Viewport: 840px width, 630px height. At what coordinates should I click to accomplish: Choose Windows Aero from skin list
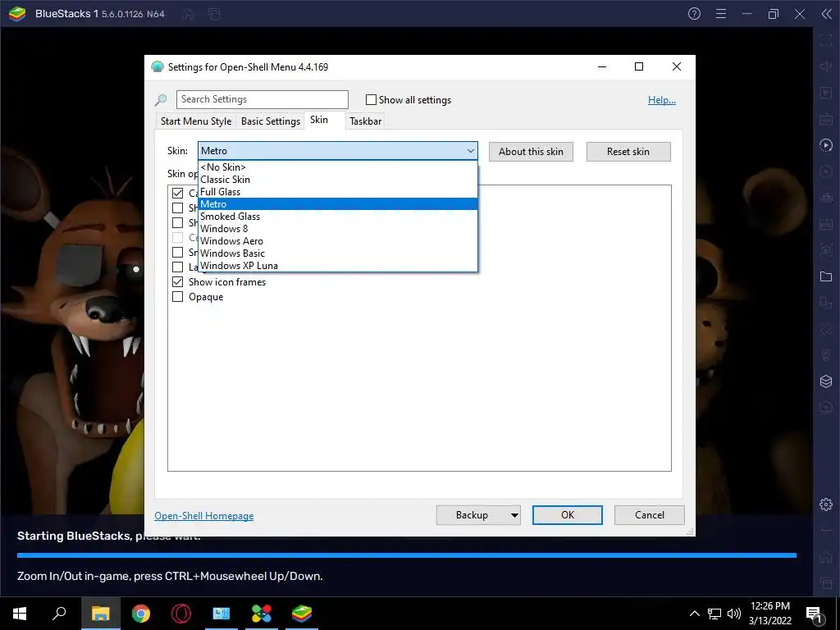tap(337, 241)
